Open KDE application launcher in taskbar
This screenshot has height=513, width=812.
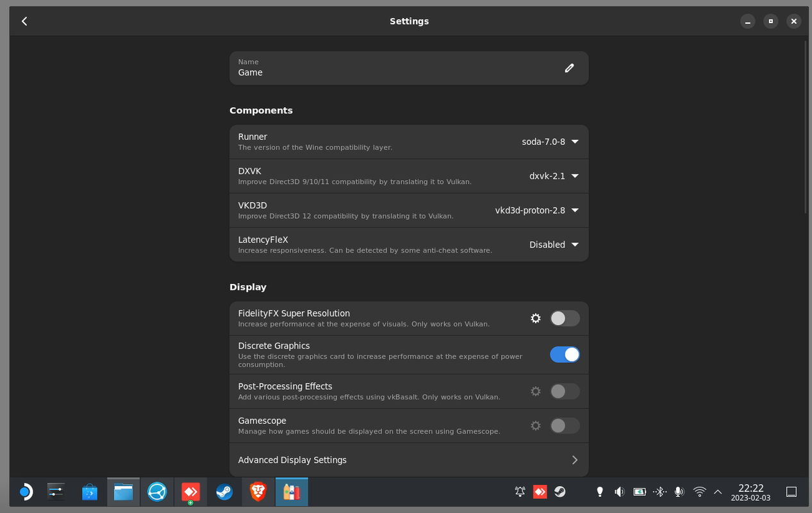[24, 492]
